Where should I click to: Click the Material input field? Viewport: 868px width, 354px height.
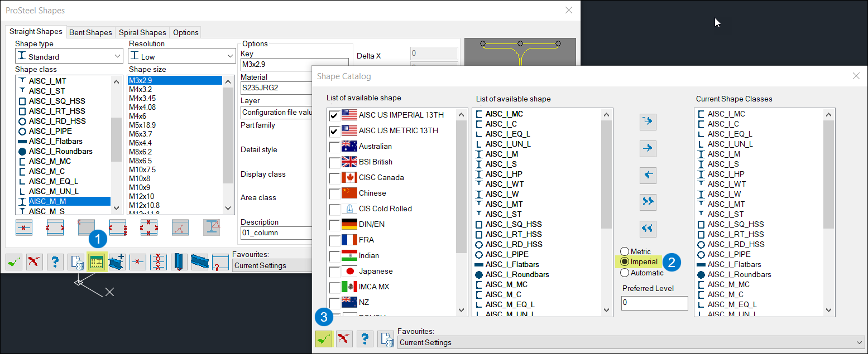pos(276,88)
